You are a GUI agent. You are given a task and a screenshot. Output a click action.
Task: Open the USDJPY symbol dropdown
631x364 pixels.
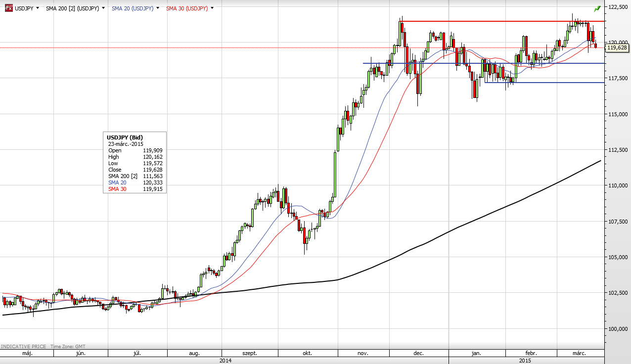point(38,8)
